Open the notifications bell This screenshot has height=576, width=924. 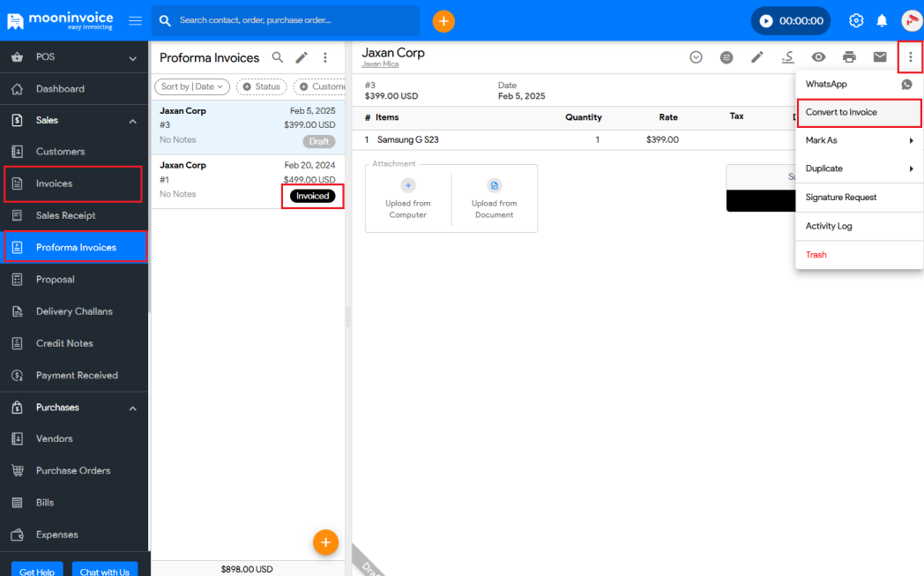(881, 20)
